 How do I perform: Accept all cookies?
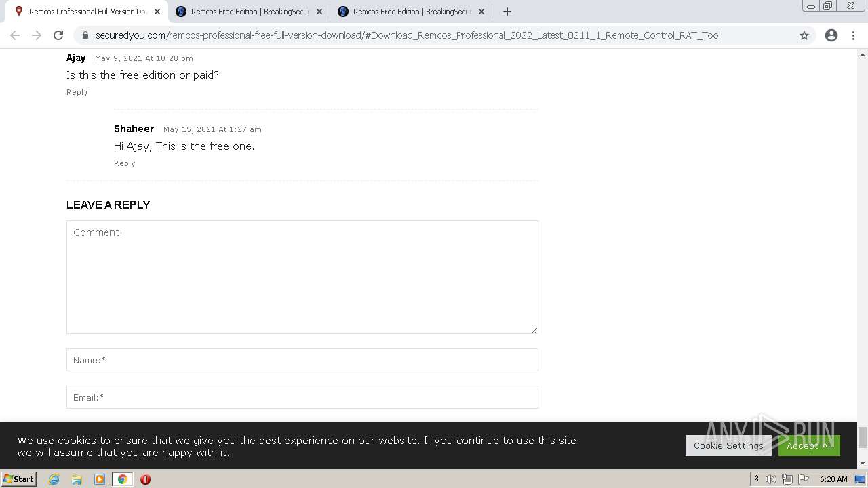pyautogui.click(x=809, y=445)
